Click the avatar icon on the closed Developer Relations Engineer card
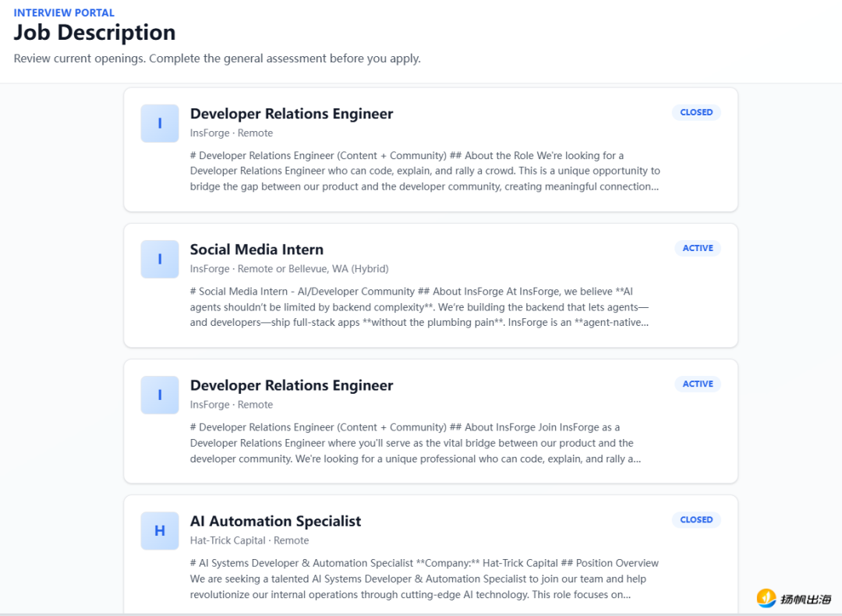The width and height of the screenshot is (842, 616). coord(160,123)
